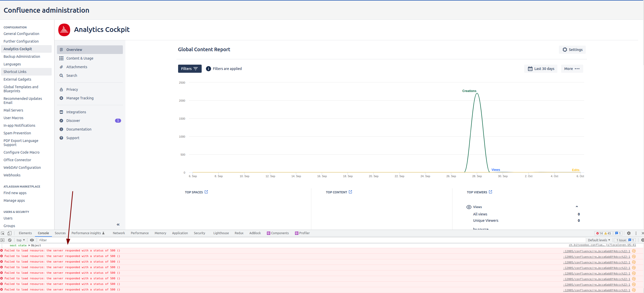Open the DevTools three-dot menu

pyautogui.click(x=636, y=233)
